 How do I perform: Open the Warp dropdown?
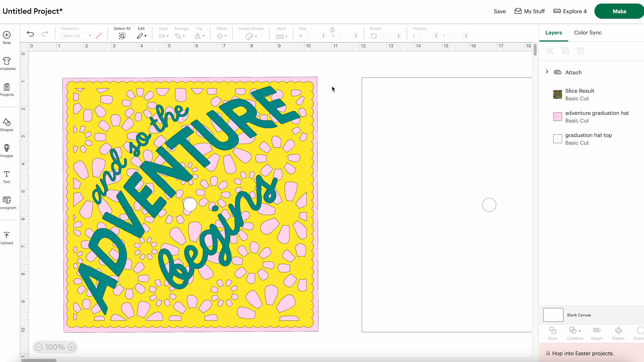coord(282,36)
